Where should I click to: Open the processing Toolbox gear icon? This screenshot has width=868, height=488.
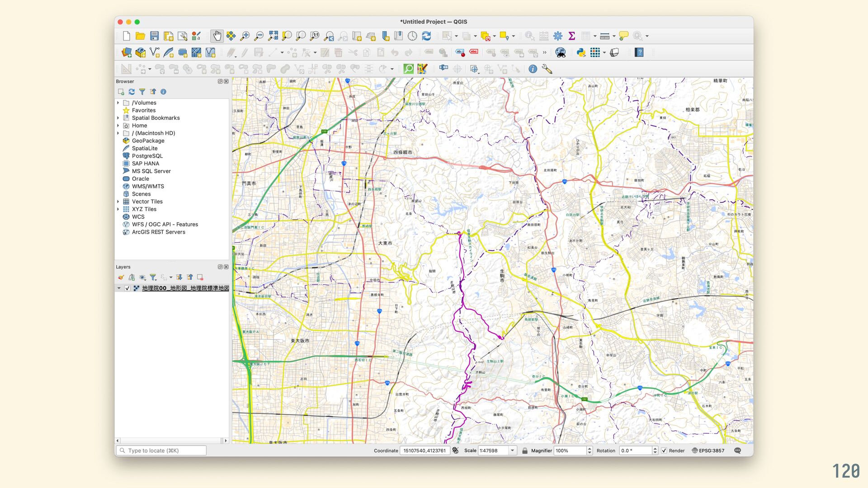558,36
